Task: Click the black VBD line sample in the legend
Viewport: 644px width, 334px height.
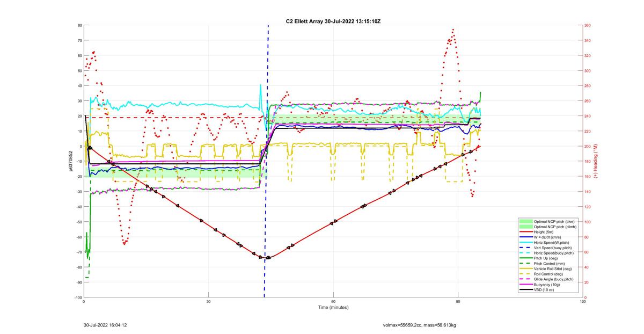Action: pyautogui.click(x=526, y=289)
